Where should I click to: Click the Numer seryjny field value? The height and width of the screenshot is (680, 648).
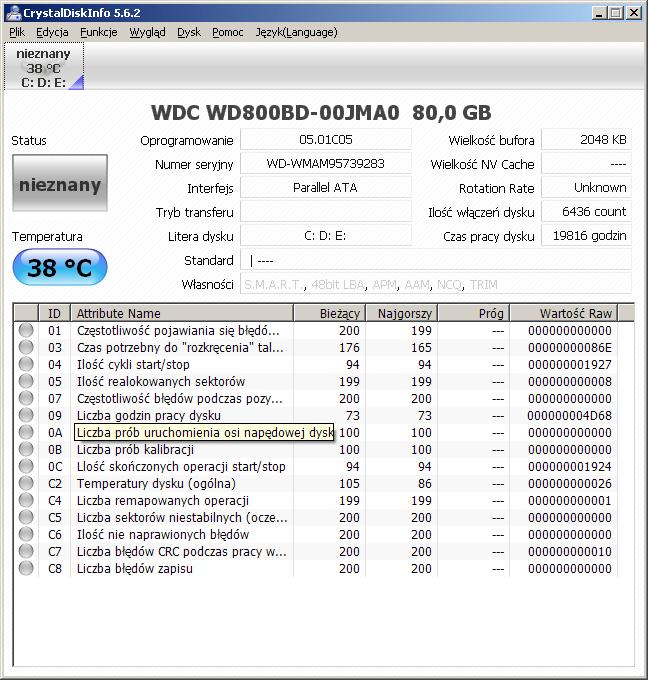[x=326, y=163]
